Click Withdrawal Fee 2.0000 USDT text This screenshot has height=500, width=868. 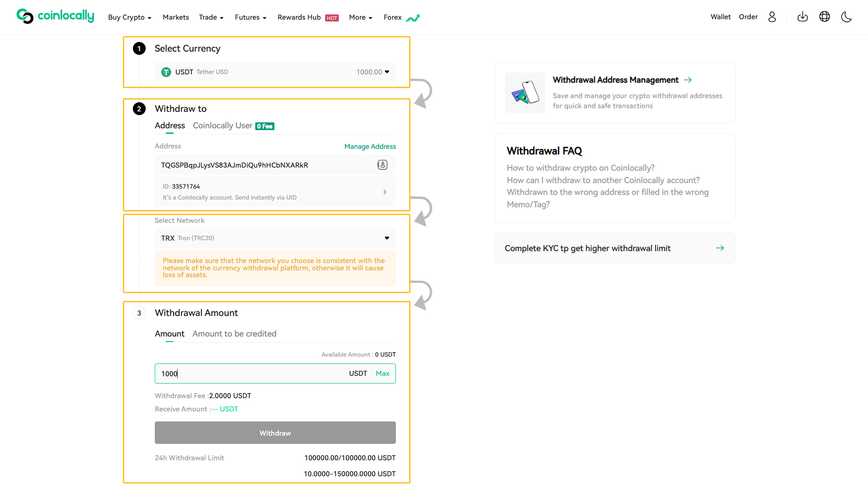point(203,396)
